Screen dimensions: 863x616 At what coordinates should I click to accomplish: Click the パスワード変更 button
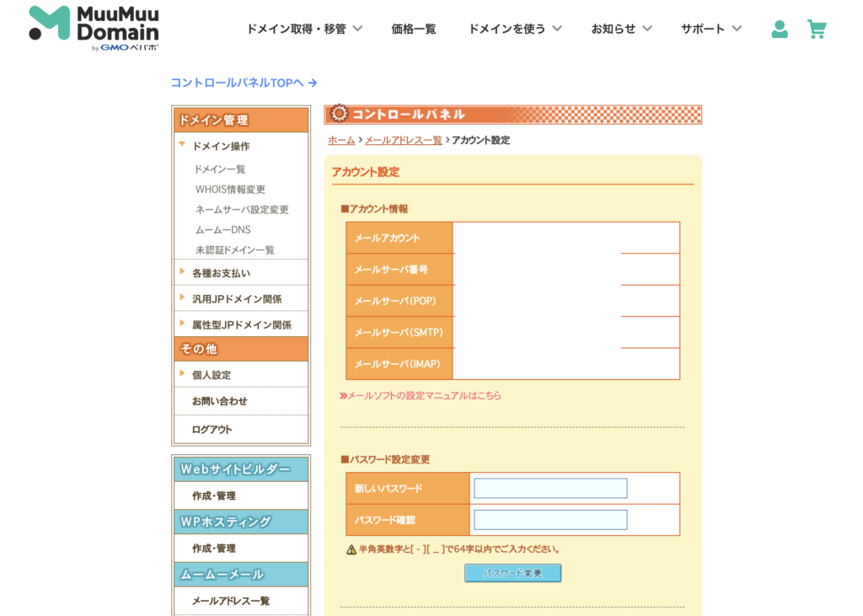pos(513,573)
